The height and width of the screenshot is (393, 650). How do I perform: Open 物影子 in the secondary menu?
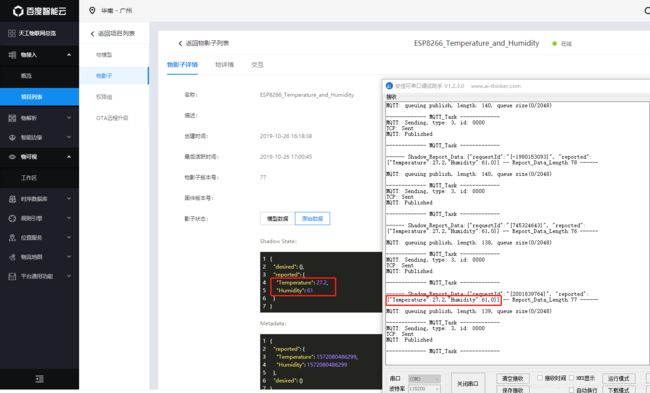point(114,76)
